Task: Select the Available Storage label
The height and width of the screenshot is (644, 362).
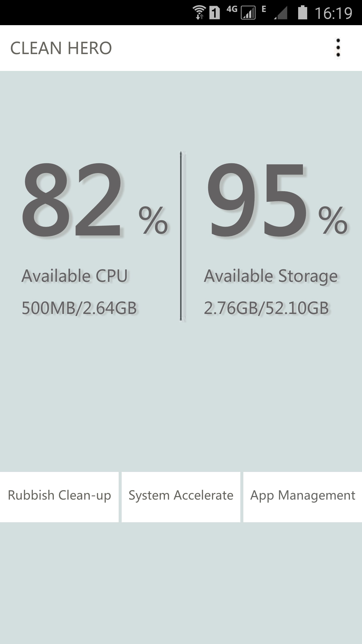Action: [270, 276]
